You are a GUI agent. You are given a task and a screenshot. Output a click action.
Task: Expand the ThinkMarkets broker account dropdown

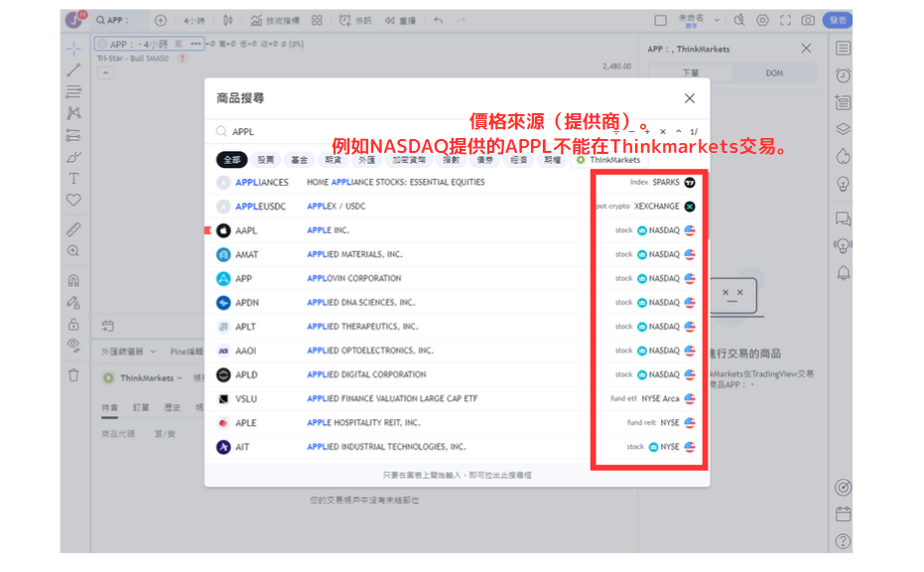click(143, 378)
